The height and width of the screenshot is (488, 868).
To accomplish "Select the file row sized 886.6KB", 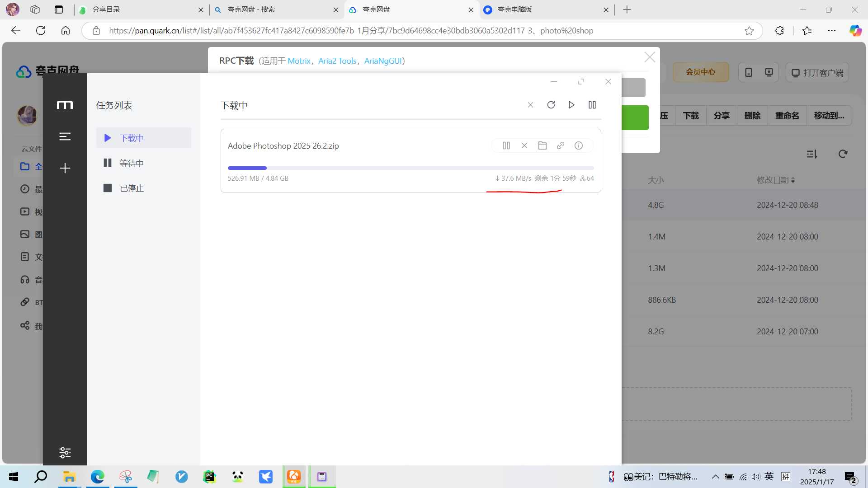I will [744, 300].
